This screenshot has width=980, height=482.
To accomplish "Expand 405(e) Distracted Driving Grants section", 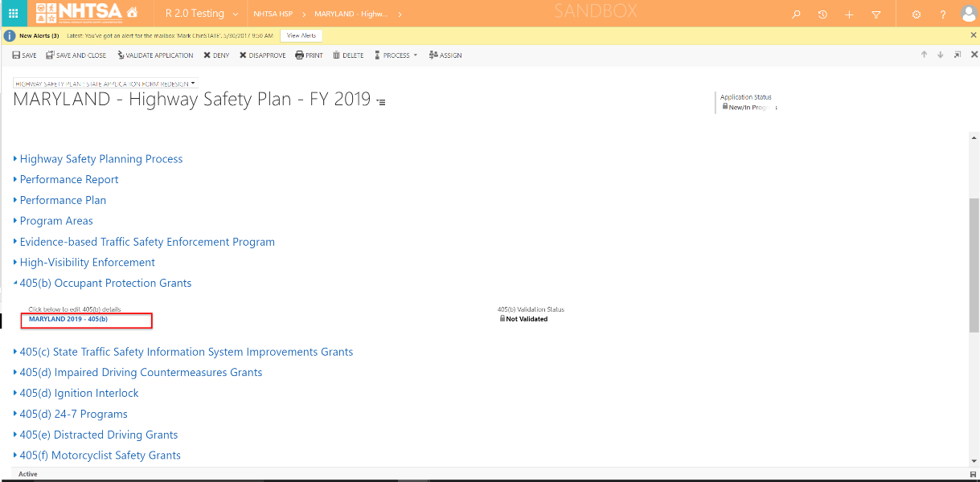I will [x=96, y=435].
